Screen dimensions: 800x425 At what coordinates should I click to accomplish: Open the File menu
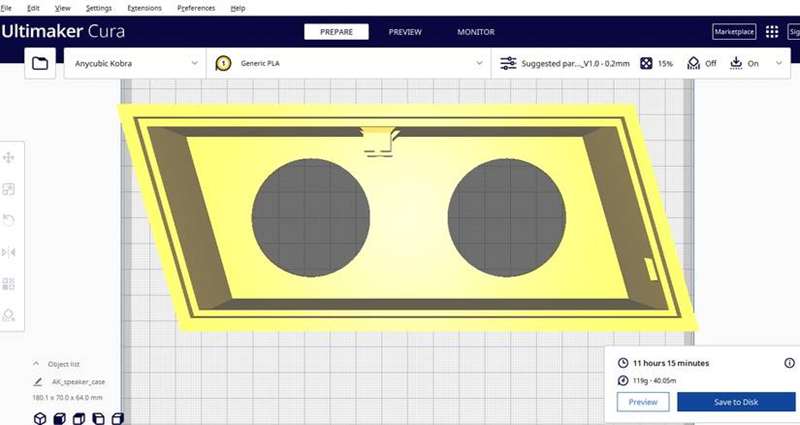6,8
